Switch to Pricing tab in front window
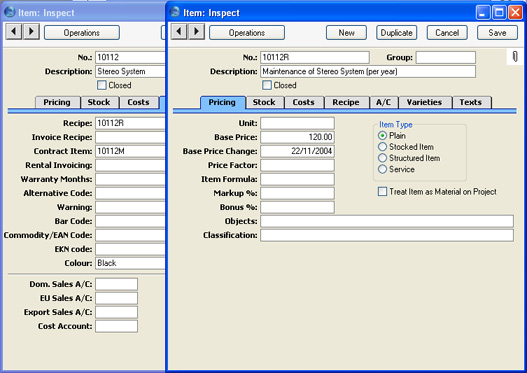Image resolution: width=527 pixels, height=373 pixels. [x=222, y=102]
